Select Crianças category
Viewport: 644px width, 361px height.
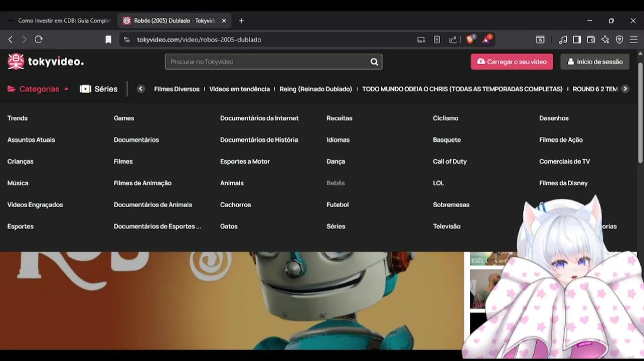(21, 161)
